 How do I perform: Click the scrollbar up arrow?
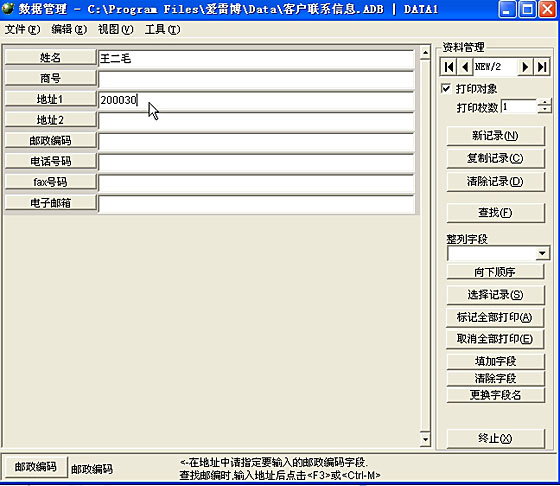425,54
